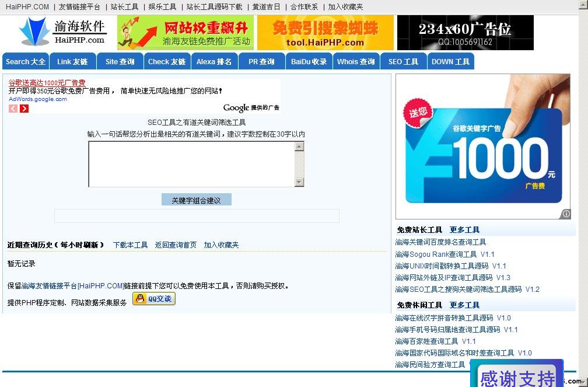Image resolution: width=588 pixels, height=387 pixels.
Task: Open the Search 大全 tab
Action: point(26,61)
